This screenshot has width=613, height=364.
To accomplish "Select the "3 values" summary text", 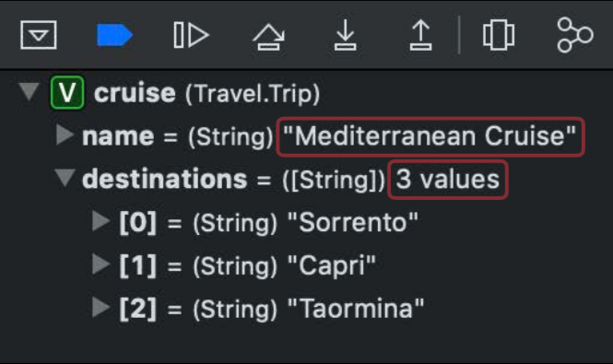I will click(x=448, y=180).
